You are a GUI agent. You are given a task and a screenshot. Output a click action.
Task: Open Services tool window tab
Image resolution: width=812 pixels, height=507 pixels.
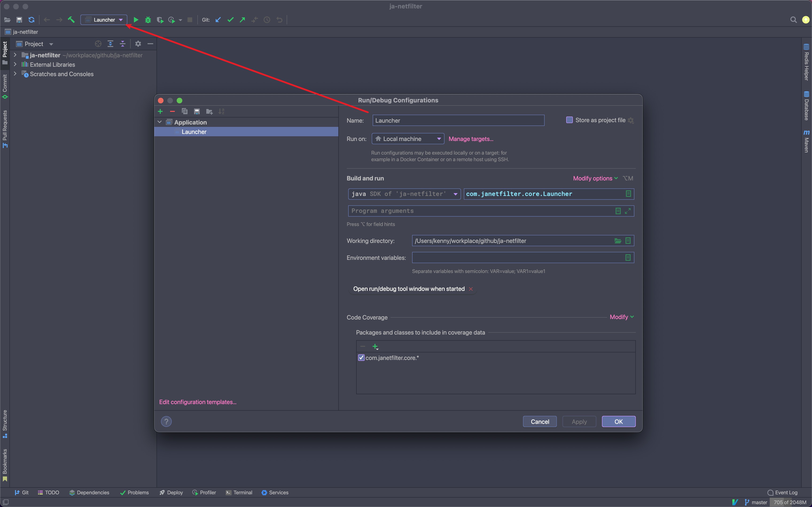pyautogui.click(x=275, y=492)
